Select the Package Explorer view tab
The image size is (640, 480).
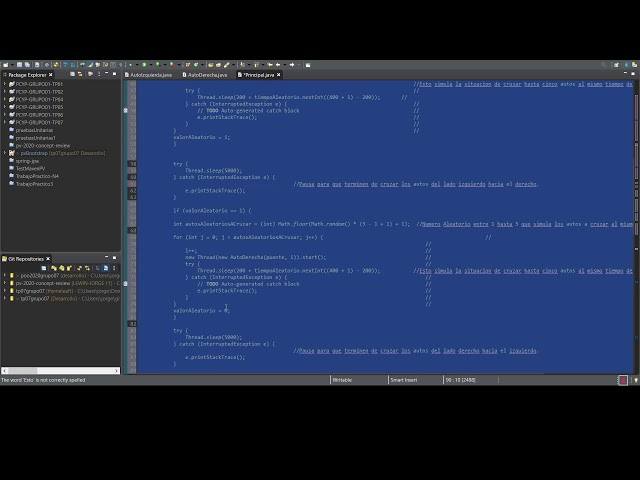tap(27, 75)
